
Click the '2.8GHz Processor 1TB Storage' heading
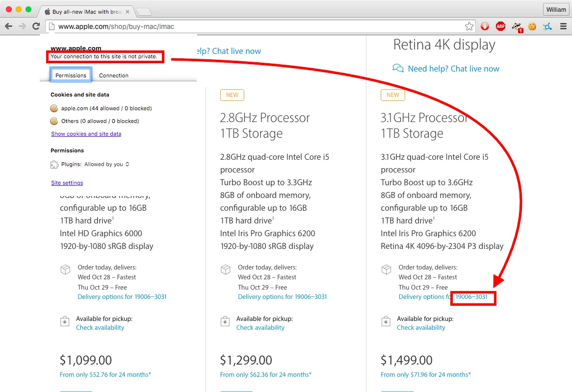(265, 126)
